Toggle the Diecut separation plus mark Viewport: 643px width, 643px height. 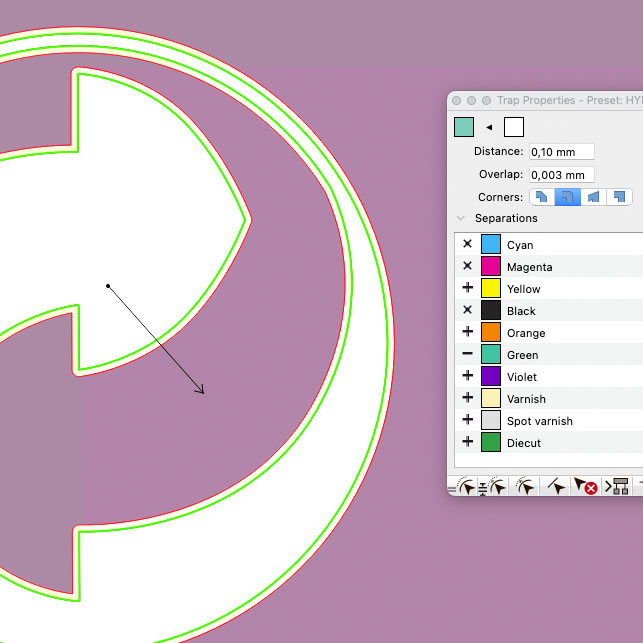(467, 442)
